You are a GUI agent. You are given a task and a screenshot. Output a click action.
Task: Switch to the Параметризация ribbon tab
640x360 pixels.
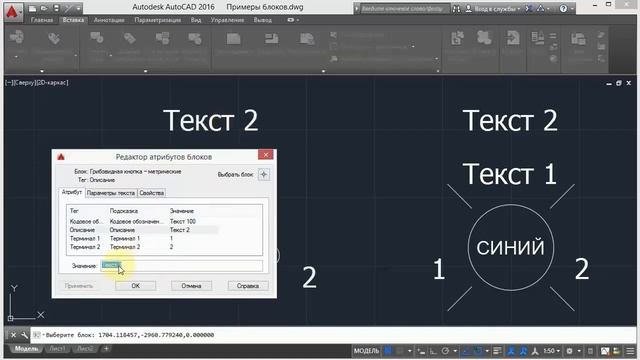[158, 20]
